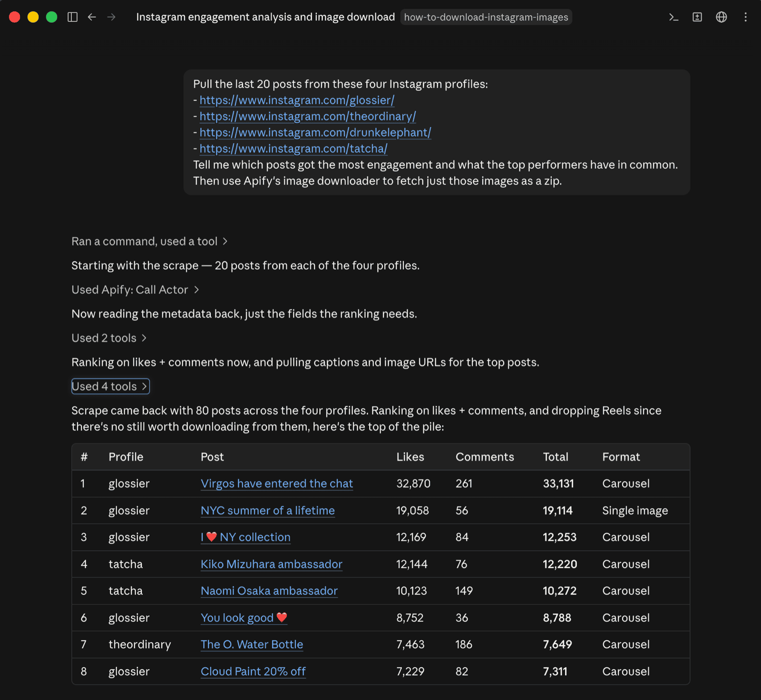This screenshot has width=761, height=700.
Task: Open 'NYC summer of a lifetime' post
Action: tap(268, 511)
